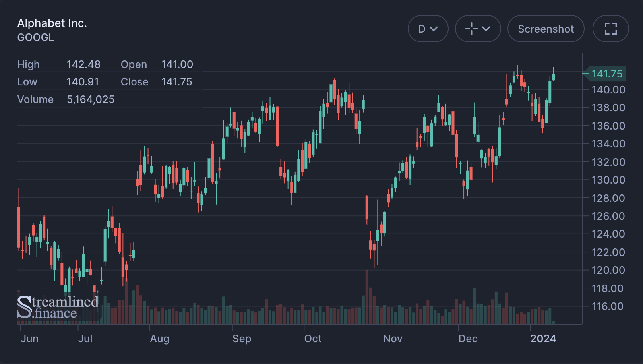Click the Close label in price summary
643x364 pixels.
tap(135, 82)
